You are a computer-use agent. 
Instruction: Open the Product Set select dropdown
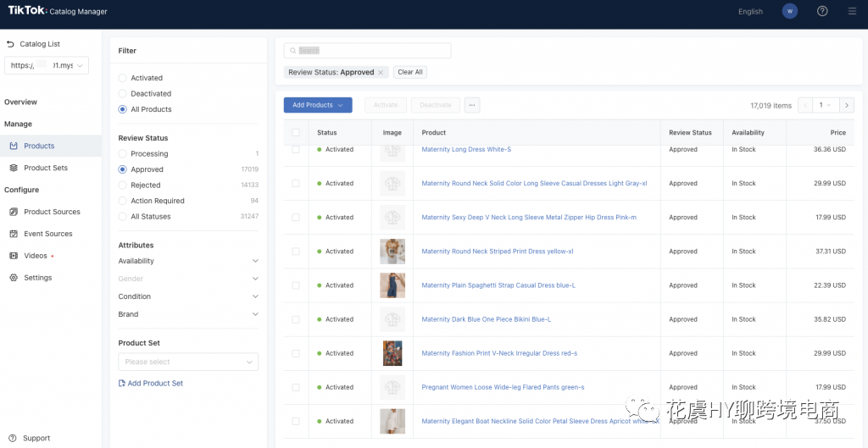pyautogui.click(x=187, y=362)
